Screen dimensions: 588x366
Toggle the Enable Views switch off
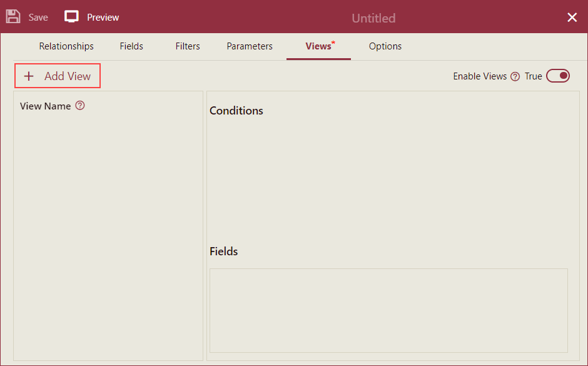[558, 76]
